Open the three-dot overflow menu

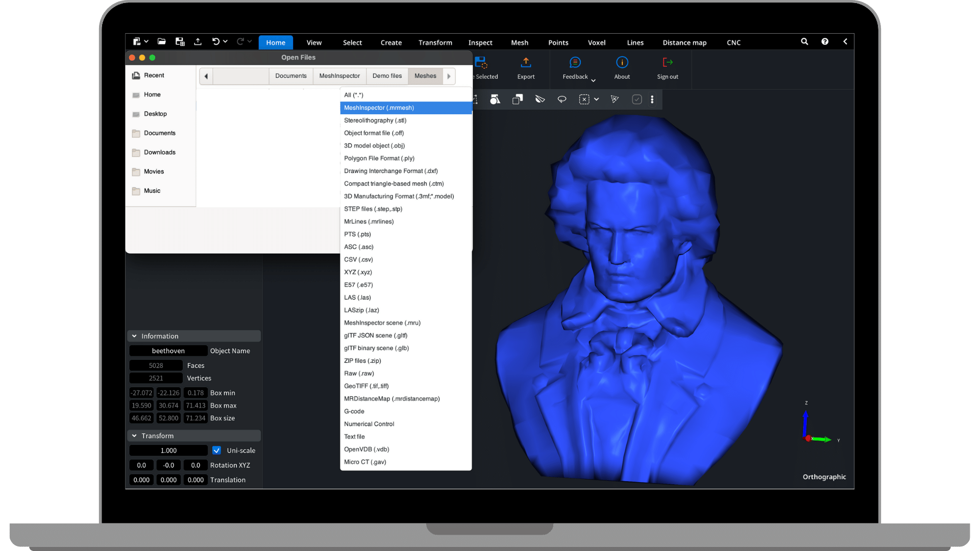pos(652,99)
